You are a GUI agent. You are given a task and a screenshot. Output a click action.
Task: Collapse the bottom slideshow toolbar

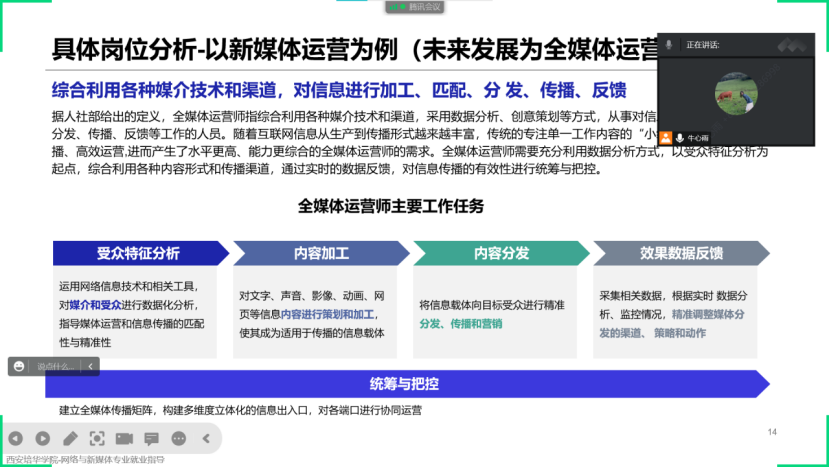[206, 438]
